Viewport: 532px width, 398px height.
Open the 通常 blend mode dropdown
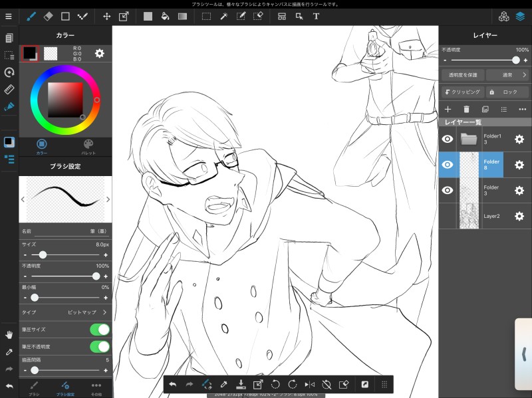507,75
